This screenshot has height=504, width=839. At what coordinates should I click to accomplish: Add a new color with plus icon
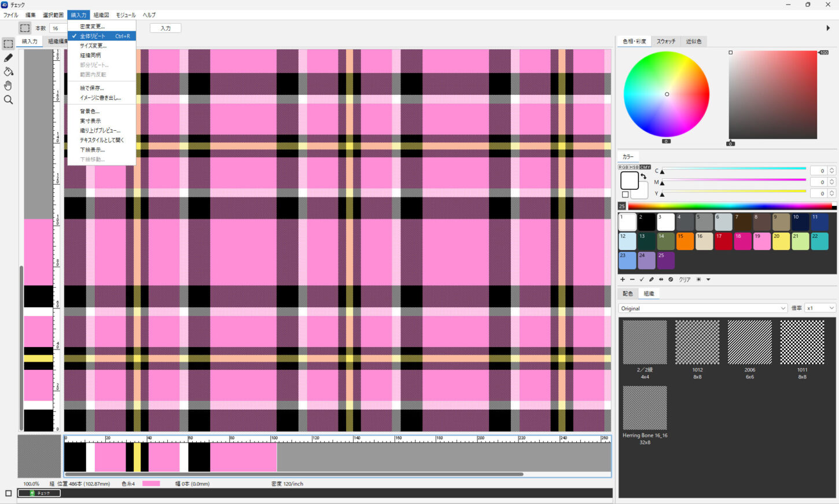(x=623, y=279)
